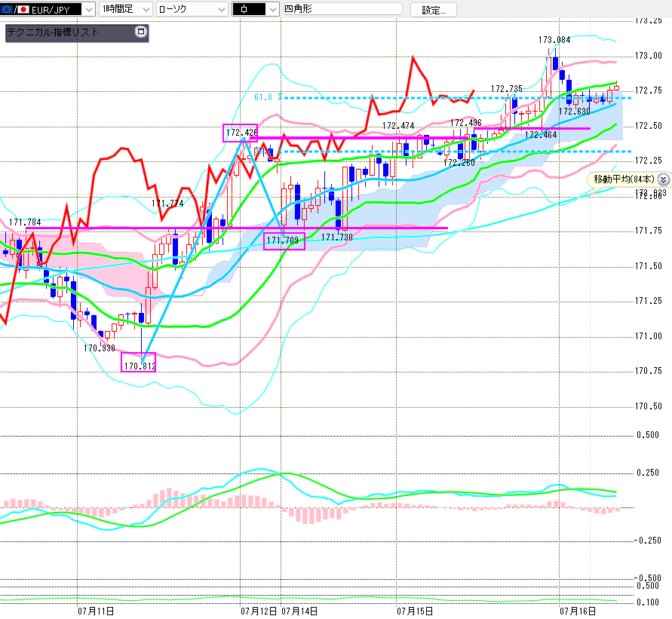Viewport: 672px width, 619px height.
Task: Click the 172.260 price label
Action: pos(459,163)
